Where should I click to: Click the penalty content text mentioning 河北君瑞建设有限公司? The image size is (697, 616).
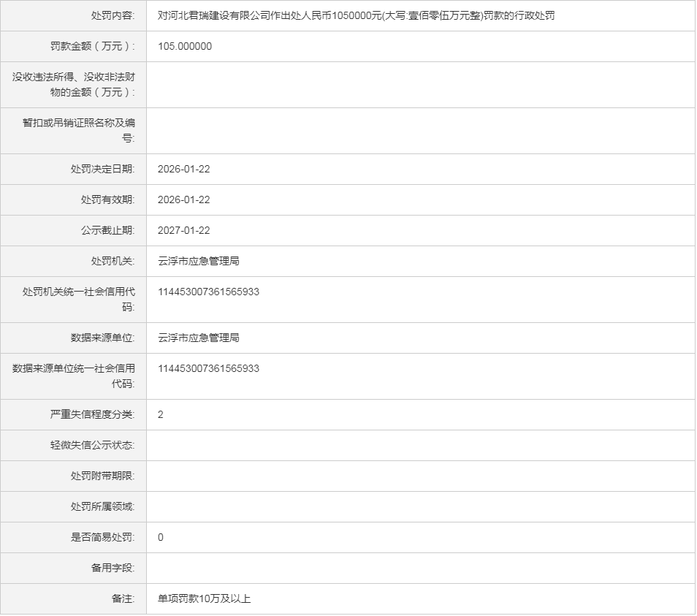pos(356,15)
